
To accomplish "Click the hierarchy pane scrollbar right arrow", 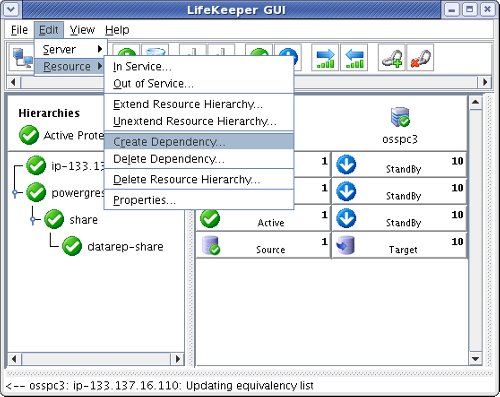I will [178, 359].
